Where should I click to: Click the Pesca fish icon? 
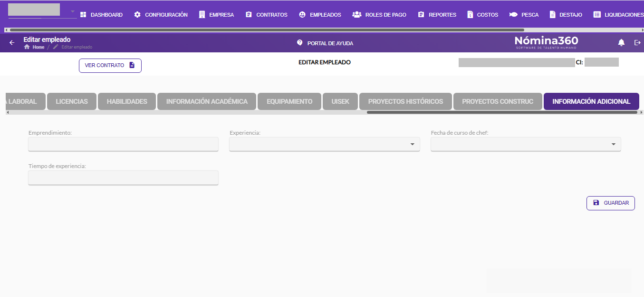[x=513, y=15]
